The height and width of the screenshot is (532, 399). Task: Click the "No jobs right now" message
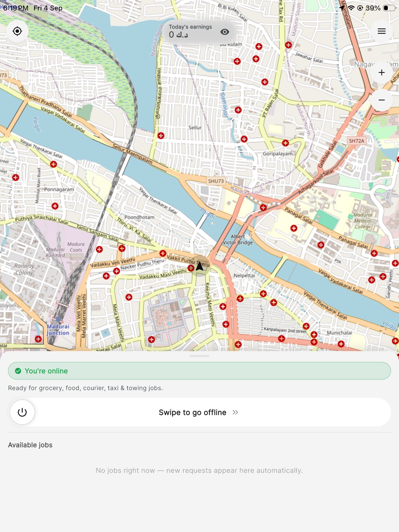(x=199, y=470)
